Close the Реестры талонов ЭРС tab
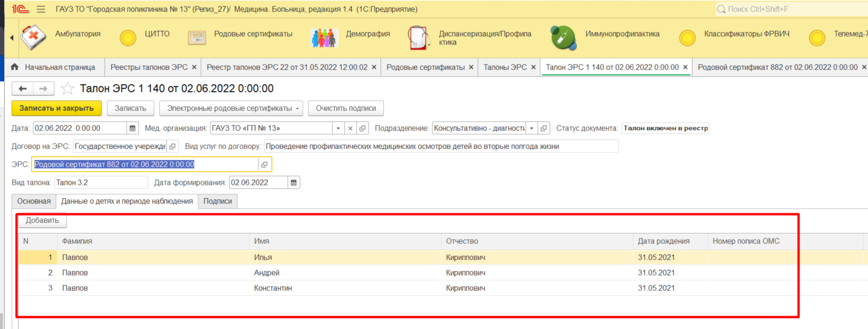868x329 pixels. (194, 67)
